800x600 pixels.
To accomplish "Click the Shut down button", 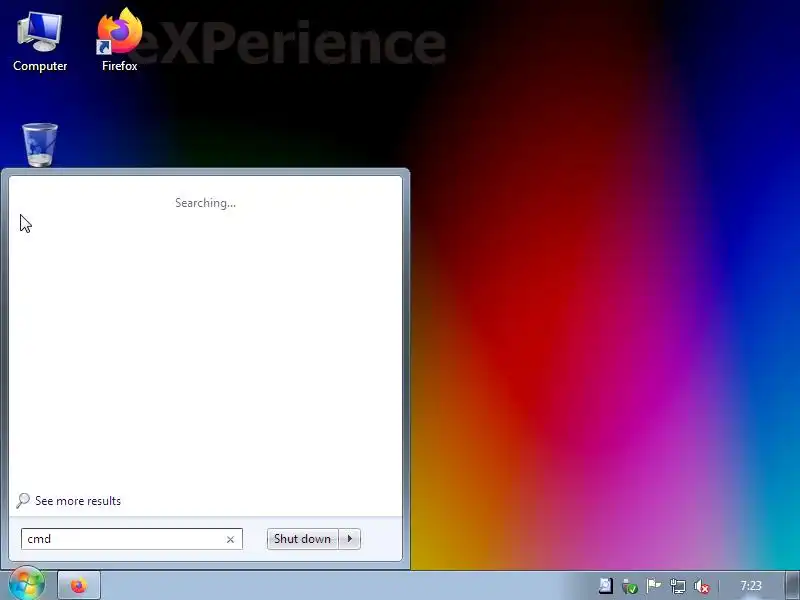I will [302, 539].
